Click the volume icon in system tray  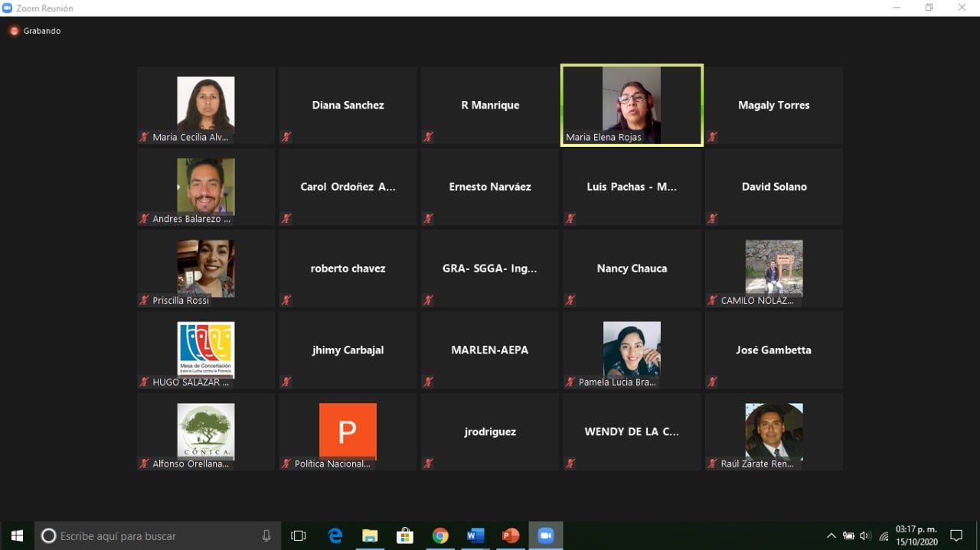pos(865,536)
